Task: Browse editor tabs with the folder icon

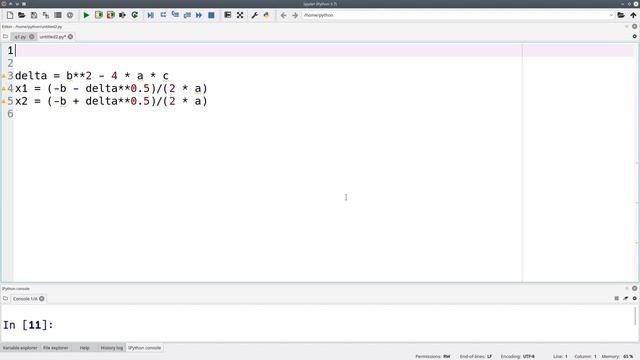Action: coord(5,36)
